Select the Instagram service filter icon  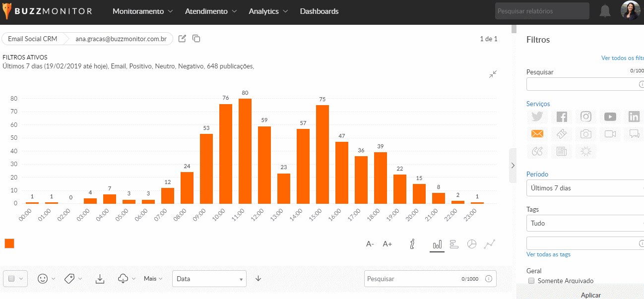point(586,117)
